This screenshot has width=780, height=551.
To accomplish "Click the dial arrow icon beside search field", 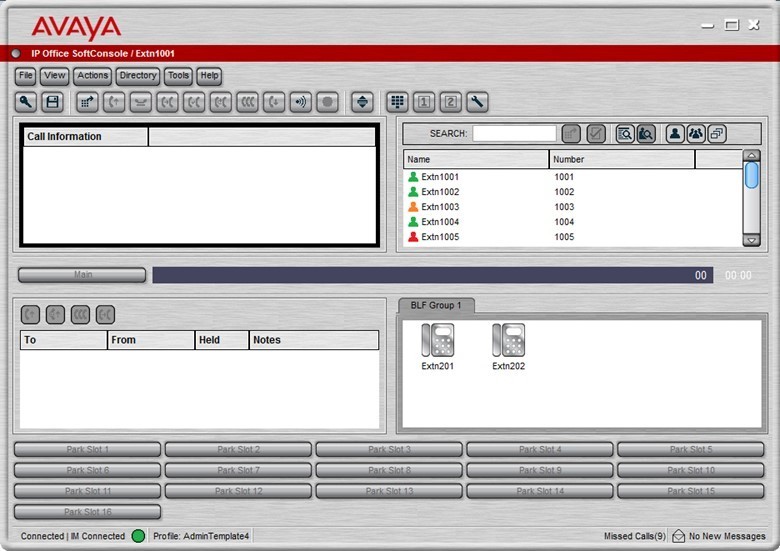I will 571,134.
